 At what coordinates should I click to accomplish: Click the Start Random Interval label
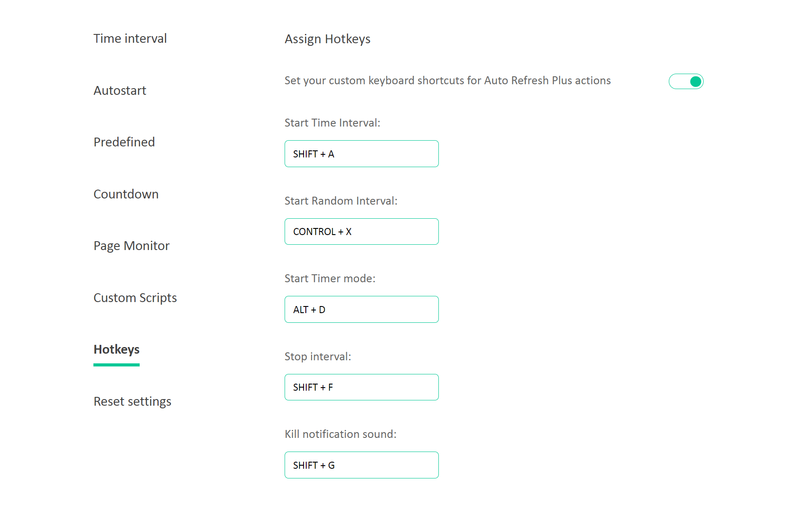pos(341,201)
